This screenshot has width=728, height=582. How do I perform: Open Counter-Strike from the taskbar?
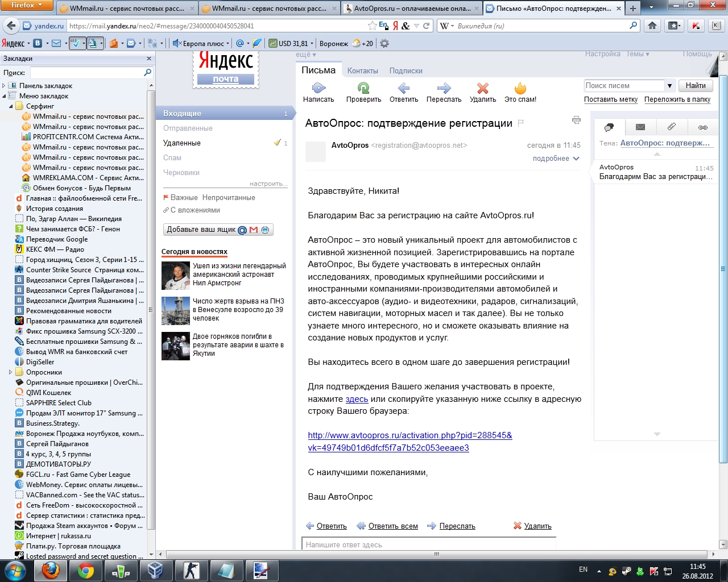click(x=191, y=570)
